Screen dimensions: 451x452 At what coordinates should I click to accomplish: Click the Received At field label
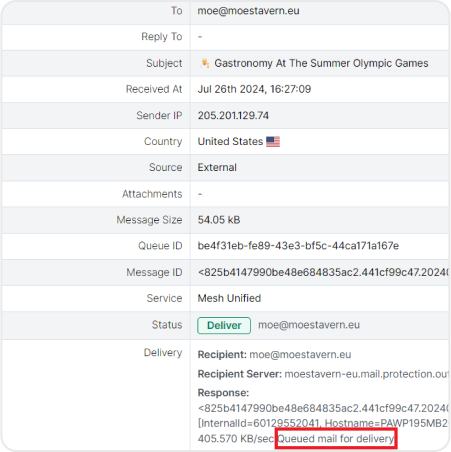pyautogui.click(x=154, y=89)
